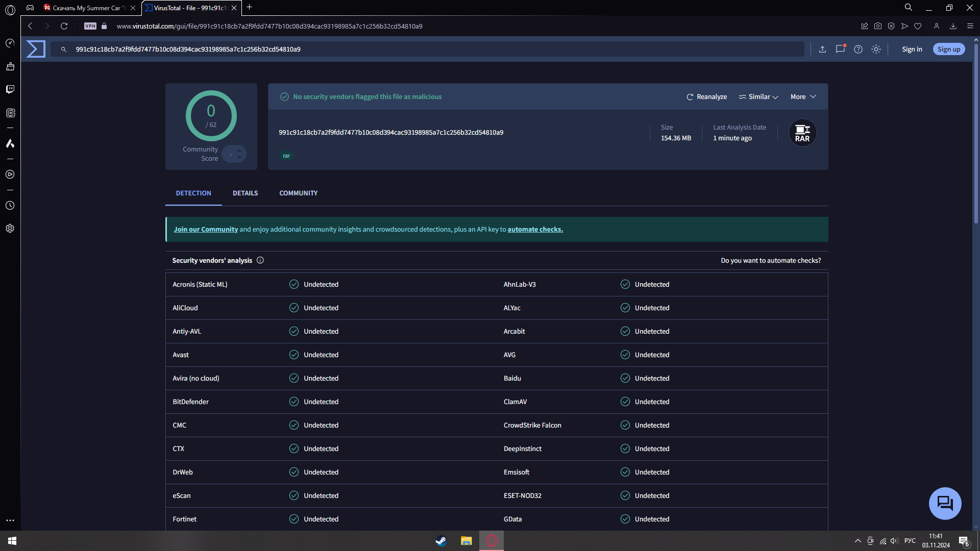
Task: Open browser downloads arrow icon
Action: pos(953,26)
